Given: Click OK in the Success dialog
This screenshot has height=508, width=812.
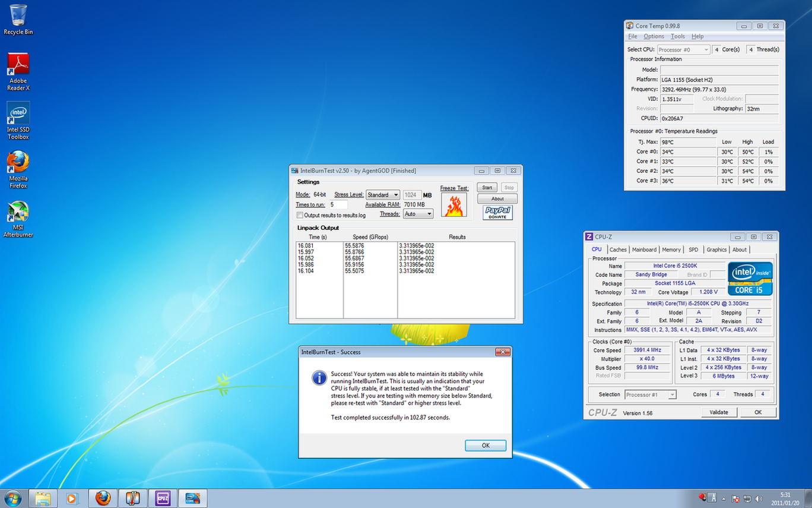Looking at the screenshot, I should click(486, 446).
